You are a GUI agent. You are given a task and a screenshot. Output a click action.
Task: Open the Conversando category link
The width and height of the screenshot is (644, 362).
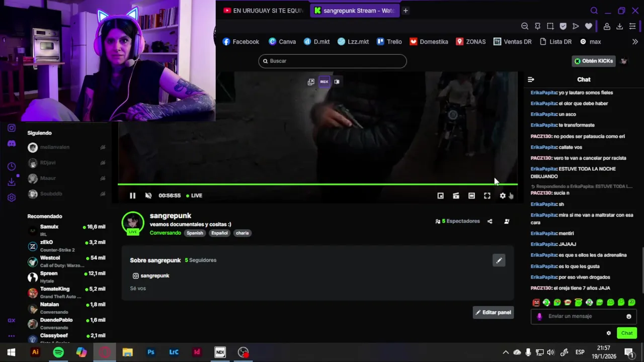click(x=165, y=233)
